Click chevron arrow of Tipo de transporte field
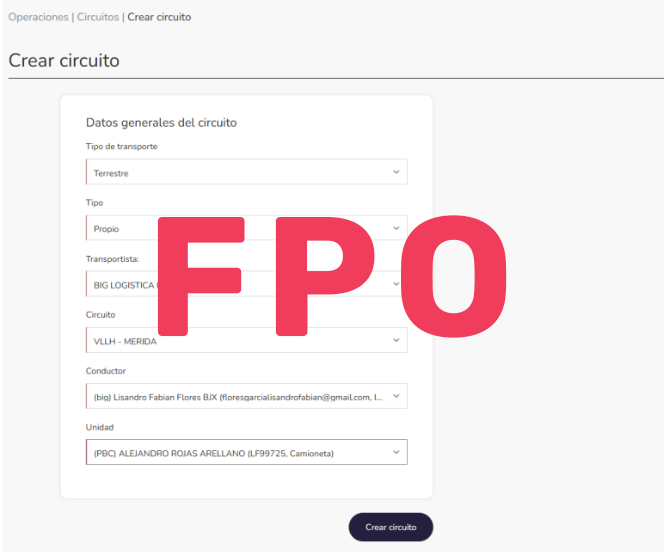 pos(396,172)
